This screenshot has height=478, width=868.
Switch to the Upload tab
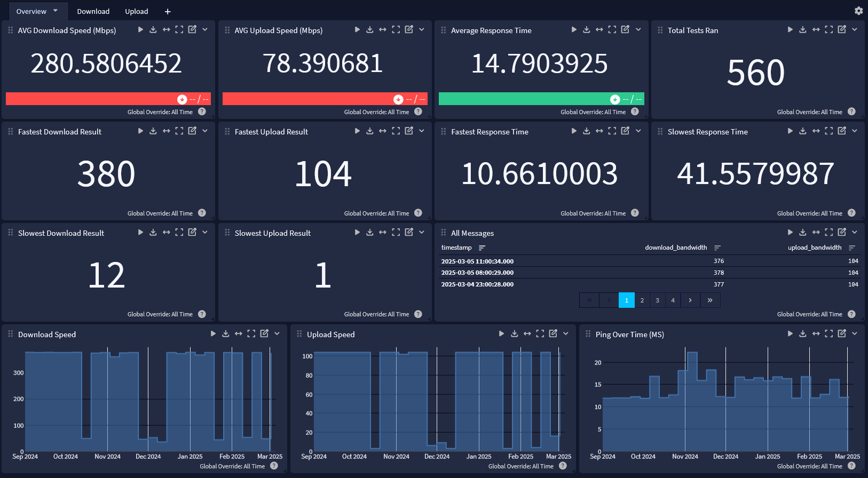coord(136,11)
